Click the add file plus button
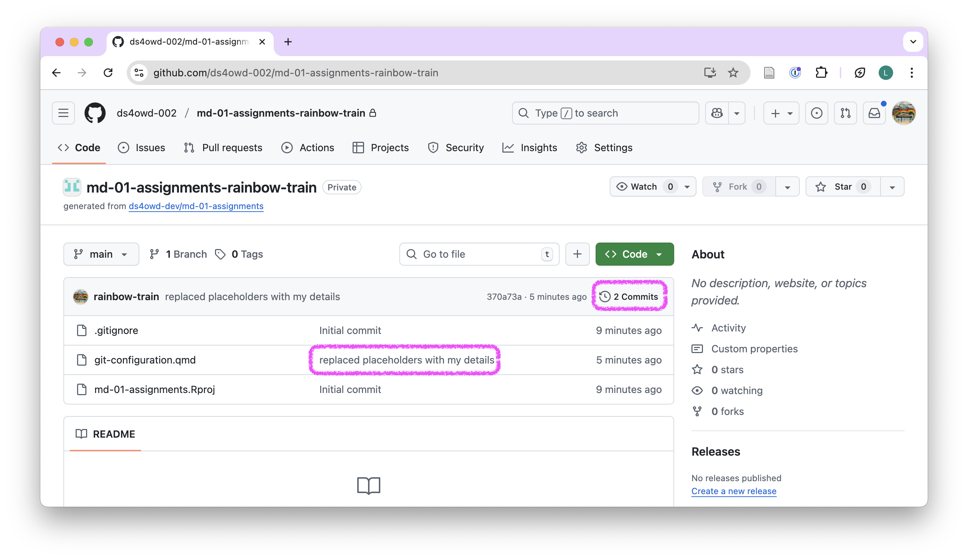The height and width of the screenshot is (560, 968). (x=577, y=254)
